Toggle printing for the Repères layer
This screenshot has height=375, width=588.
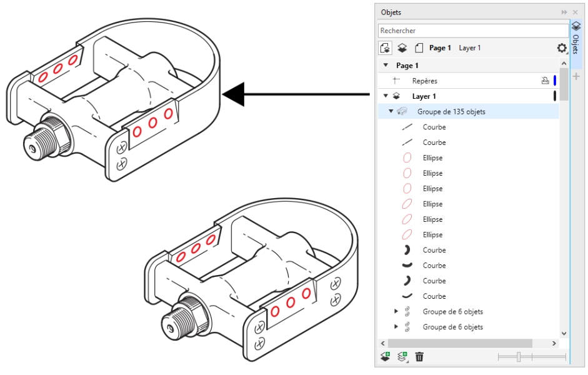[545, 81]
